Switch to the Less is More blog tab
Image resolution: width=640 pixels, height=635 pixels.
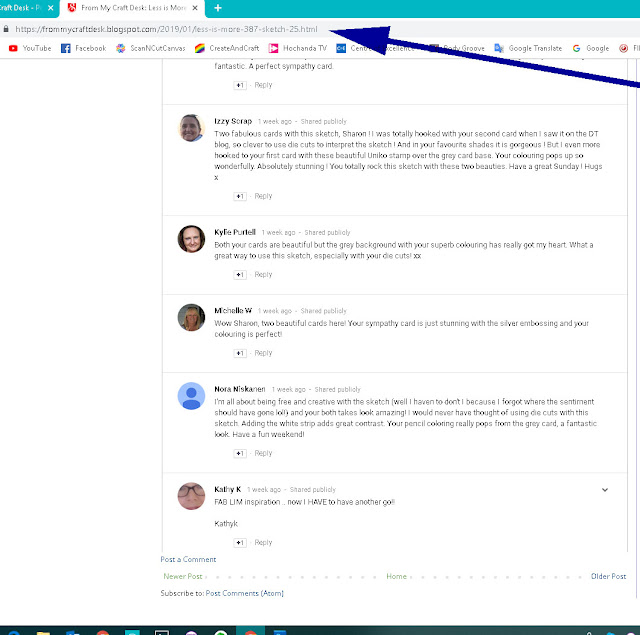click(133, 8)
